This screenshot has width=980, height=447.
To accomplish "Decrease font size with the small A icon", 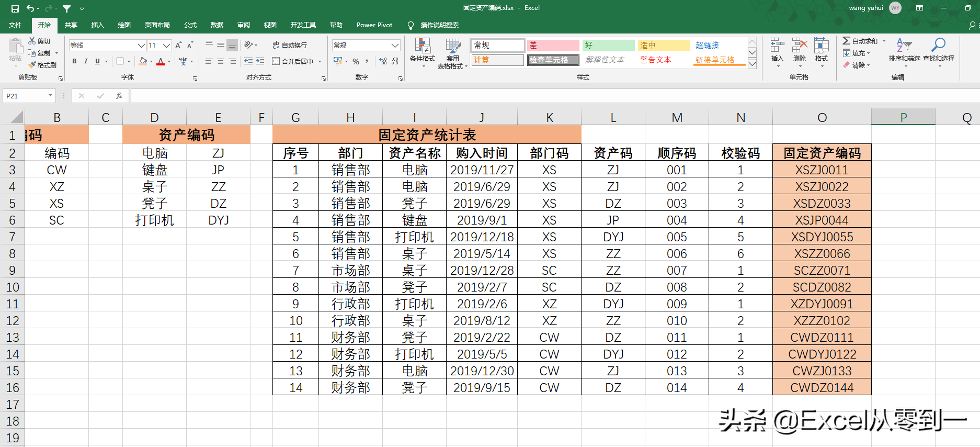I will point(190,46).
